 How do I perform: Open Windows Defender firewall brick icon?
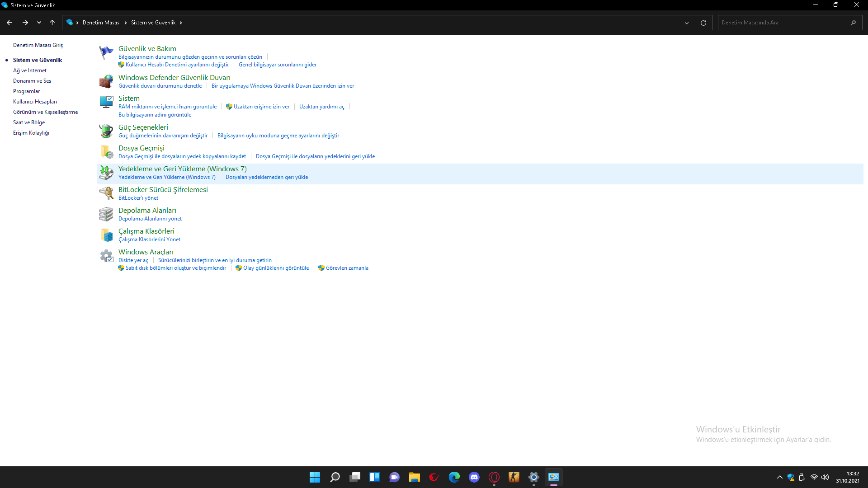pyautogui.click(x=106, y=81)
